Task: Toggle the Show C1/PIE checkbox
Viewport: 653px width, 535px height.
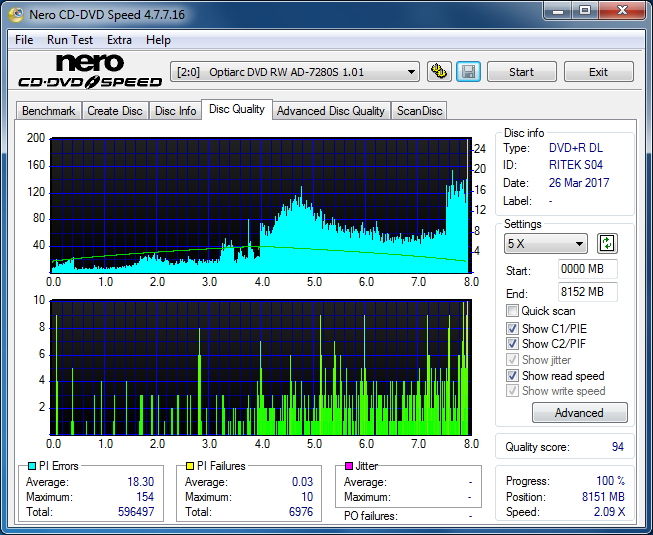Action: coord(513,328)
